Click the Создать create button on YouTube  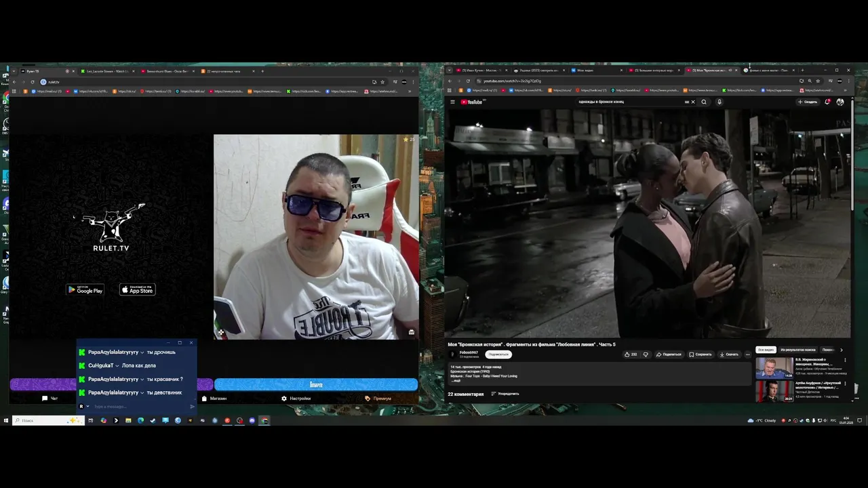808,102
